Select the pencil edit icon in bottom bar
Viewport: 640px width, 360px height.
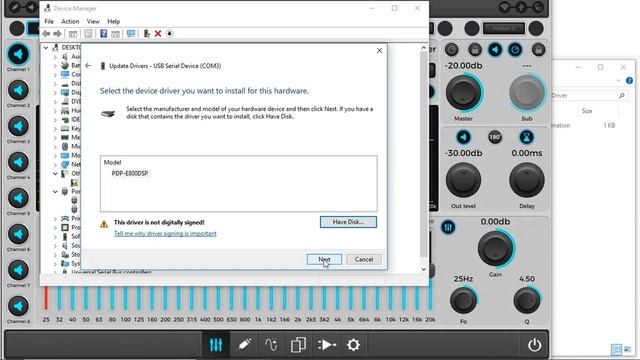[244, 345]
